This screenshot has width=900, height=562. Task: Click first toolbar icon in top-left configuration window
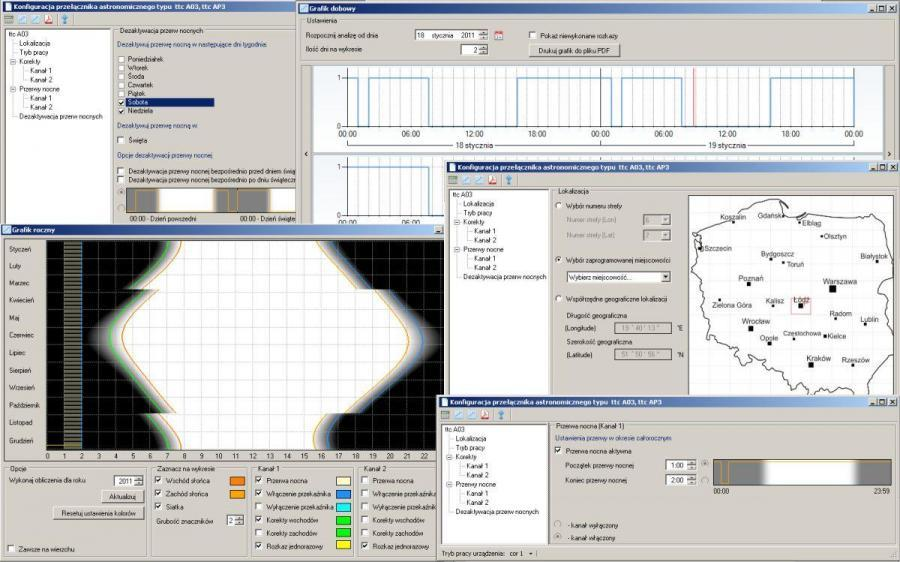click(x=9, y=18)
